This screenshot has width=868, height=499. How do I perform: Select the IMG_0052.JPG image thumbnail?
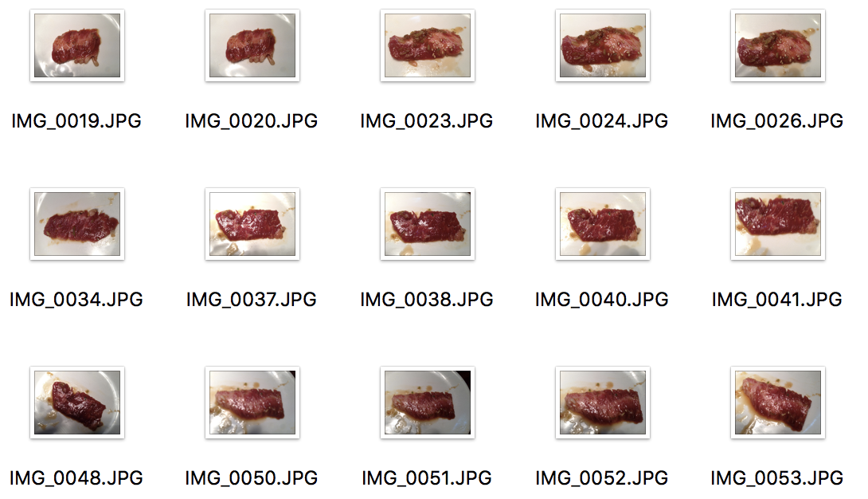pyautogui.click(x=603, y=403)
